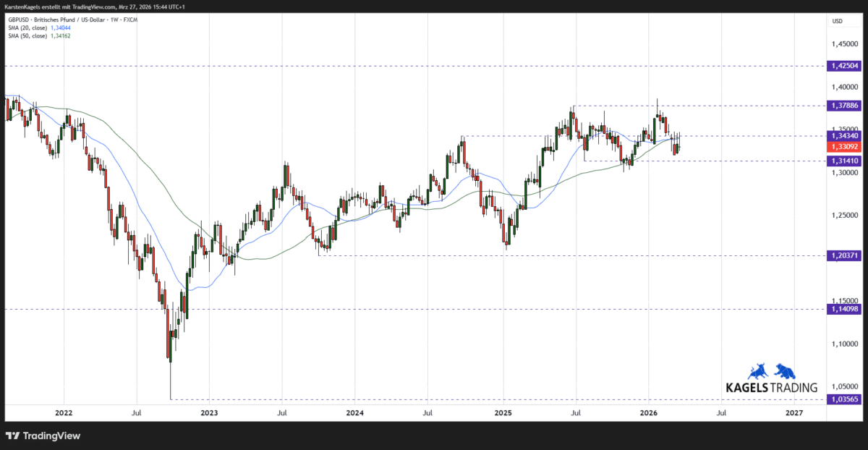868x450 pixels.
Task: Click the highlighted 1,42504 price level label
Action: (x=844, y=66)
